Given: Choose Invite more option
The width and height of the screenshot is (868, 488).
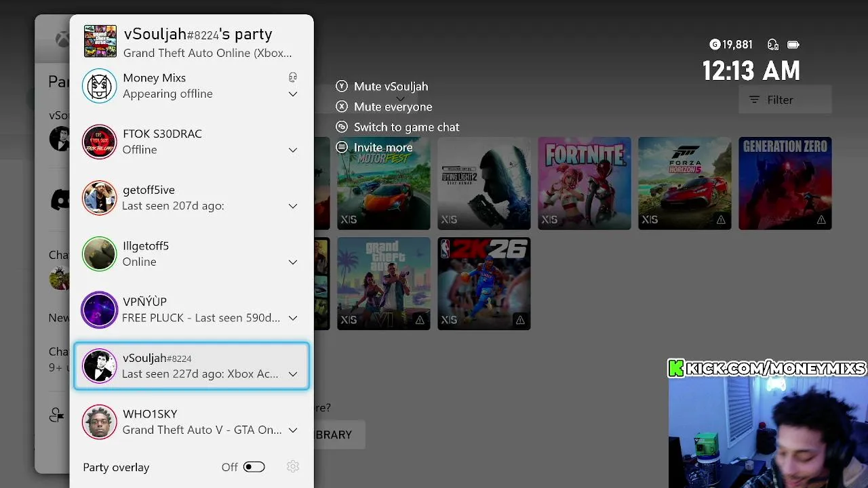Looking at the screenshot, I should point(374,147).
